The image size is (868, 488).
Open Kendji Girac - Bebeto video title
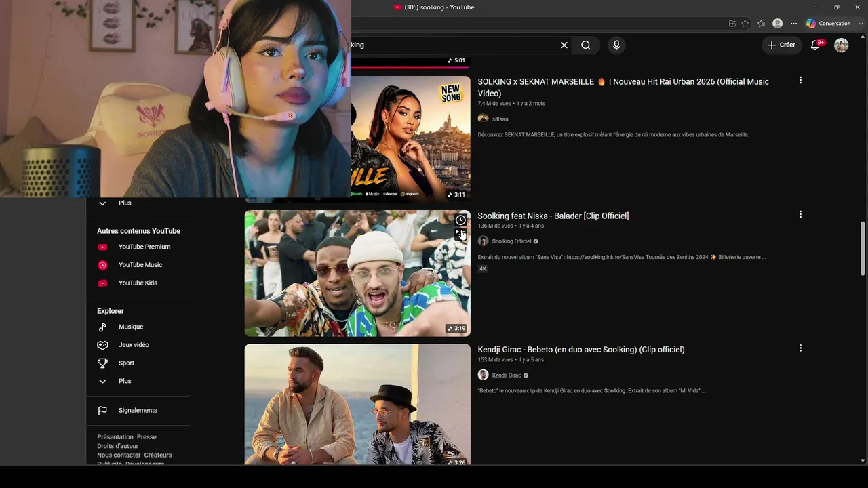(x=581, y=350)
